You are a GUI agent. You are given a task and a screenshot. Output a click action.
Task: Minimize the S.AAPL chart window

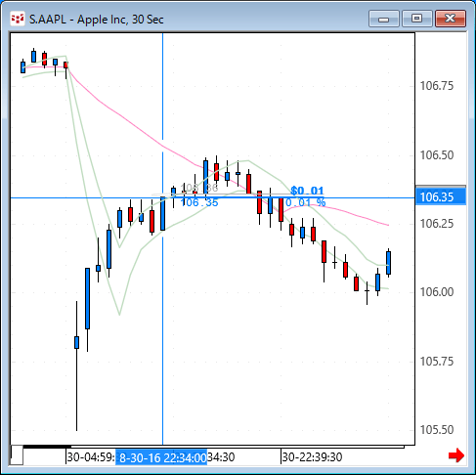[x=384, y=19]
